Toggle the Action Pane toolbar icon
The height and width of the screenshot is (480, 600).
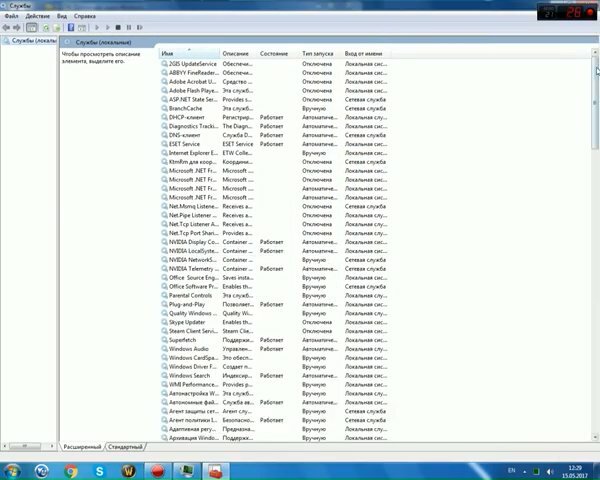pos(82,28)
